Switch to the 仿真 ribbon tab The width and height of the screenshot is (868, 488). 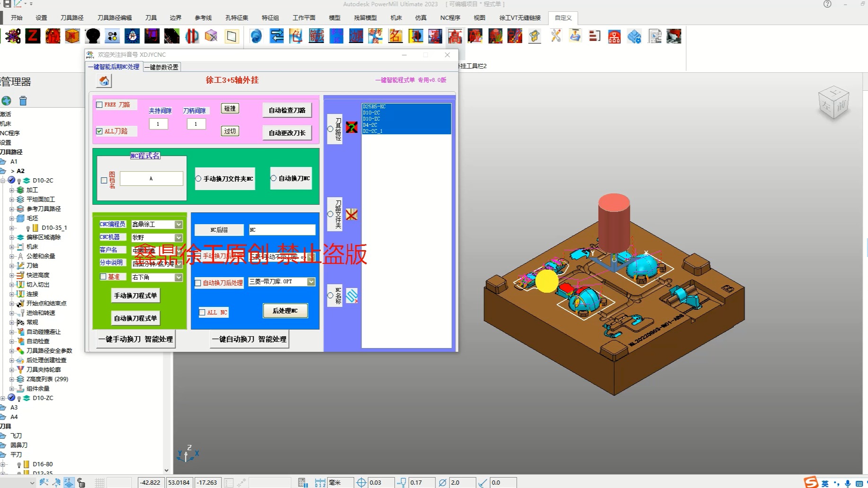tap(421, 18)
